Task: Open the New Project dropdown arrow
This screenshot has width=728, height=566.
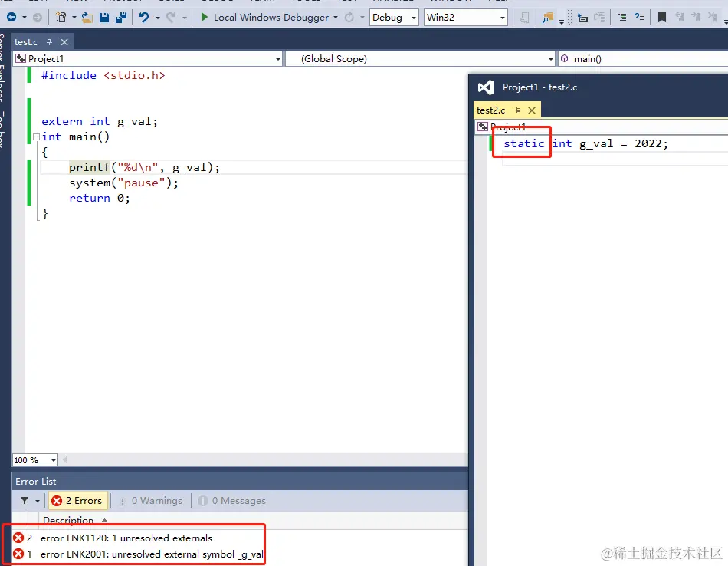Action: tap(74, 18)
